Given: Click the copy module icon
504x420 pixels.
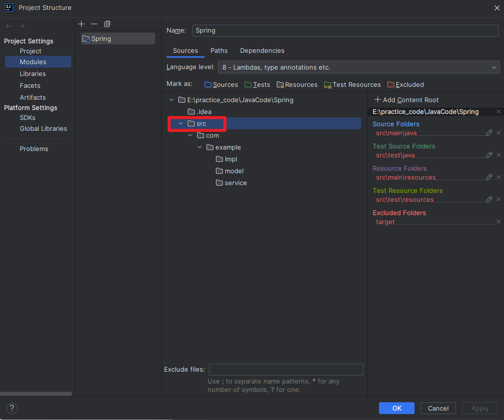Looking at the screenshot, I should click(107, 24).
